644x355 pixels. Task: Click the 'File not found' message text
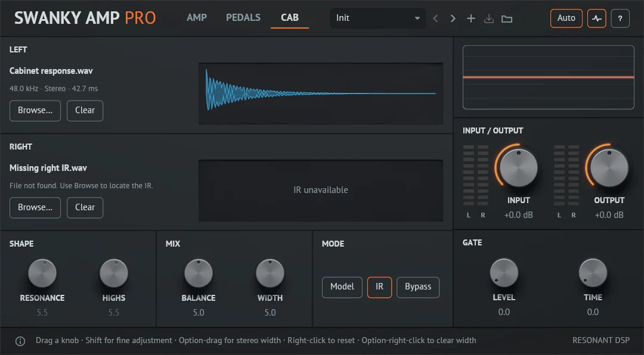point(81,186)
